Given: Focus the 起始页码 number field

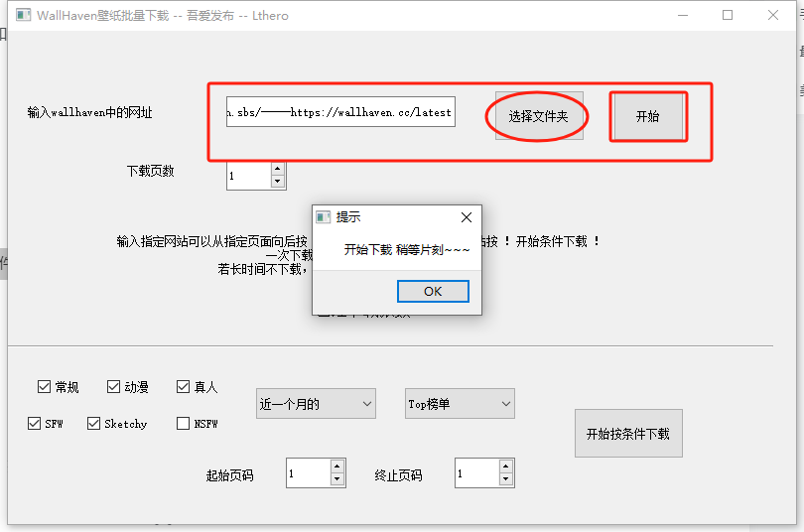Looking at the screenshot, I should point(308,473).
